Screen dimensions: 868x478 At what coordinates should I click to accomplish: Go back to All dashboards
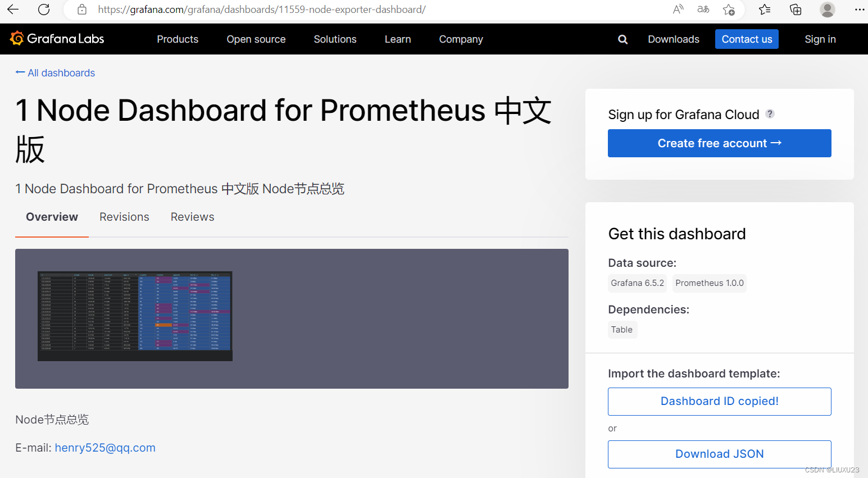[x=55, y=73]
